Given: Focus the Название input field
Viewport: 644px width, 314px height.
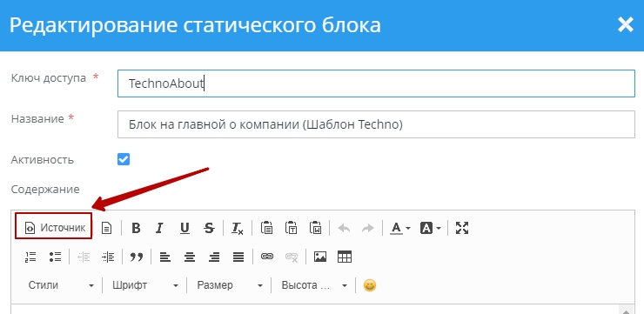Looking at the screenshot, I should (x=376, y=124).
